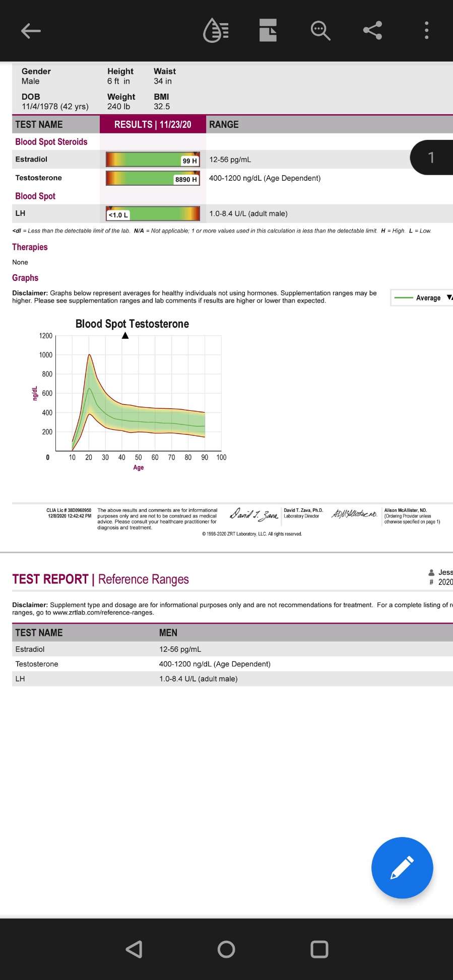Select the www.zrtlab.com/reference-ranges URL text
The height and width of the screenshot is (980, 453).
pyautogui.click(x=103, y=613)
